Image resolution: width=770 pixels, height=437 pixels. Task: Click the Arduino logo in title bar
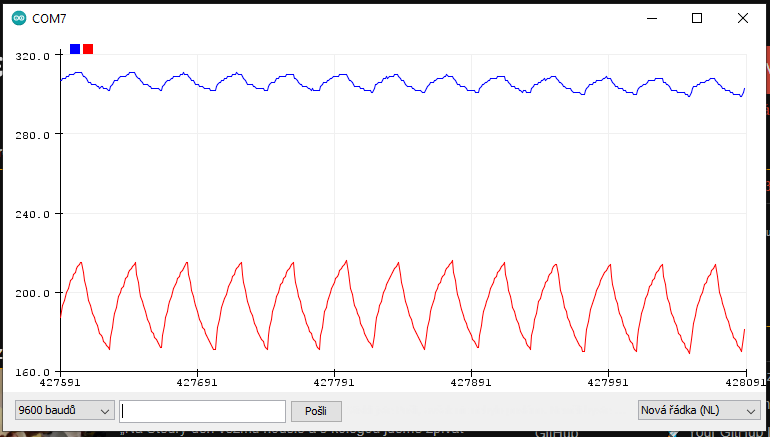pos(18,18)
